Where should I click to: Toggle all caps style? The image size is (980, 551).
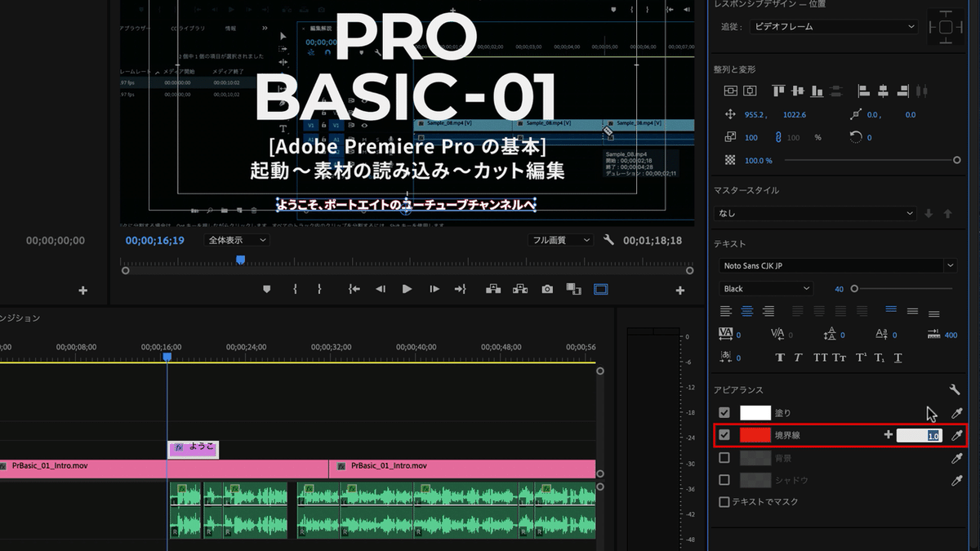(820, 357)
